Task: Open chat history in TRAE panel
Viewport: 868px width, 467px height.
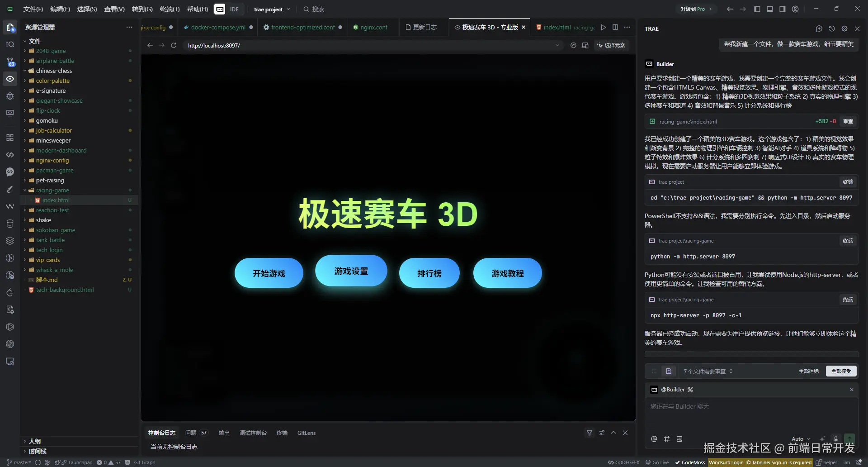Action: (832, 29)
